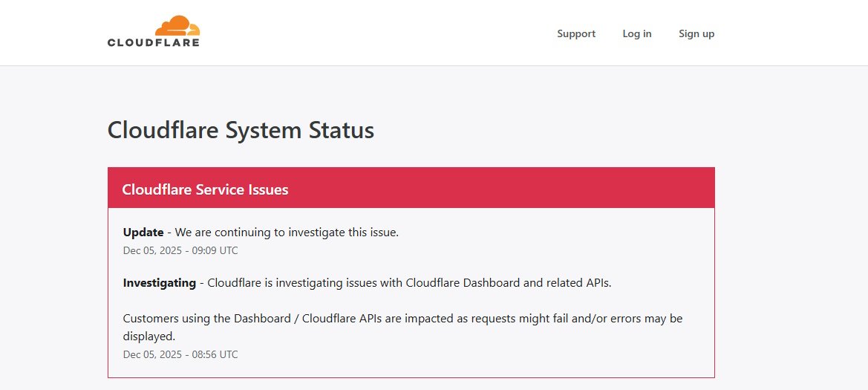The height and width of the screenshot is (390, 868).
Task: Click the 'Dec 05, 2025' date under Investigating
Action: (152, 354)
